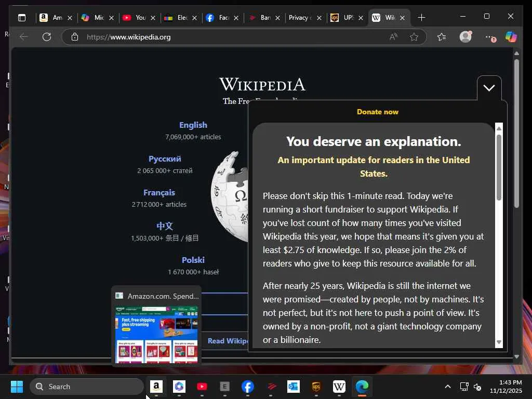Image resolution: width=532 pixels, height=399 pixels.
Task: Close the active Wikipedia tab
Action: (403, 18)
